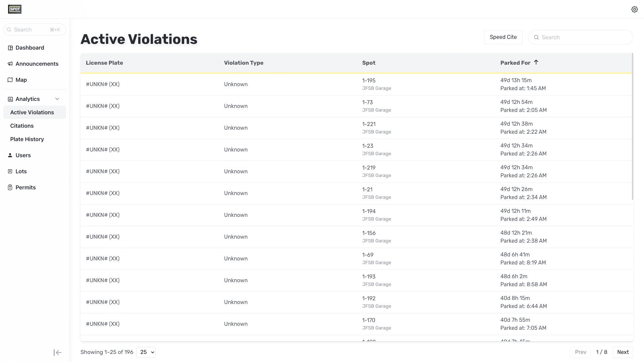Collapse the sidebar with arrow icon

[x=57, y=352]
